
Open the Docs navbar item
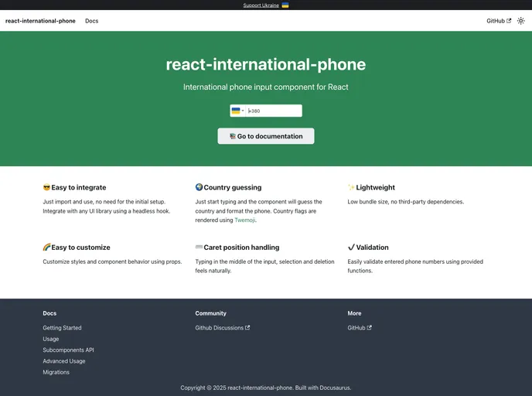tap(91, 21)
